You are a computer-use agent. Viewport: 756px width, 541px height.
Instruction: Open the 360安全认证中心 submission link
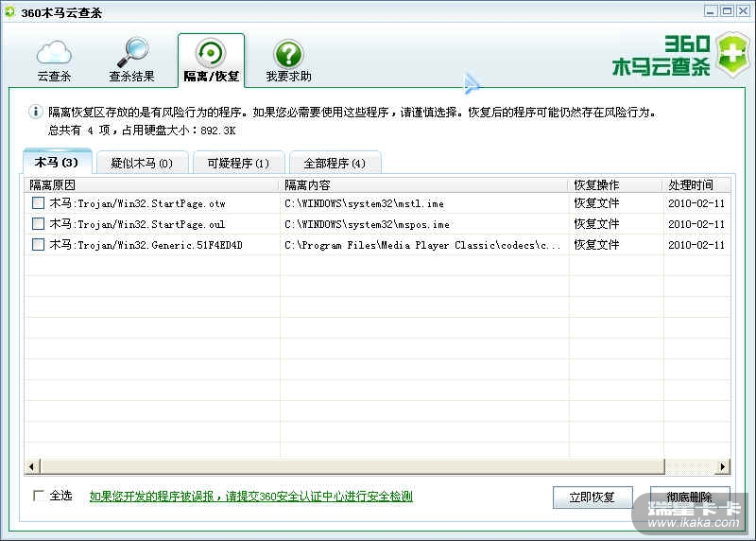(251, 497)
